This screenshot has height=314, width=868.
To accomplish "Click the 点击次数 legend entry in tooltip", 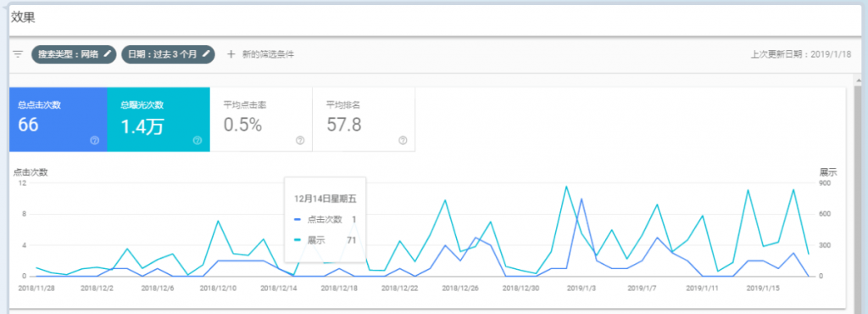I will click(x=325, y=220).
